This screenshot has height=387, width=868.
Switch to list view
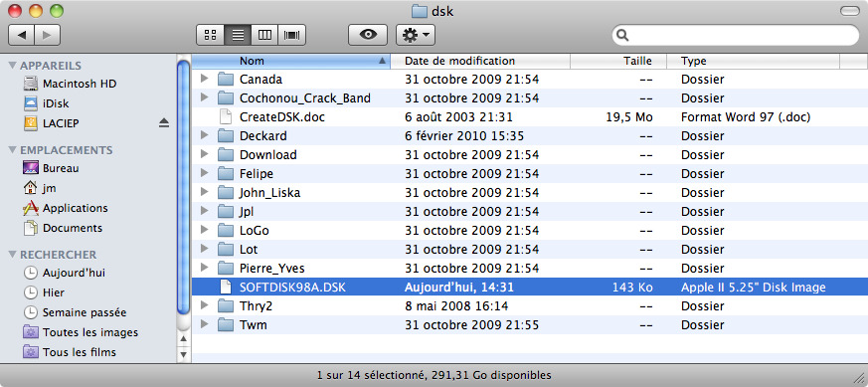[238, 35]
